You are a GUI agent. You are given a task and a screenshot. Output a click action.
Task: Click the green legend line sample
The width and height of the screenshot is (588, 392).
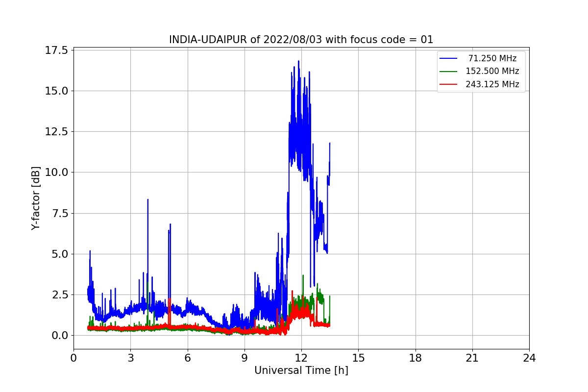point(449,72)
